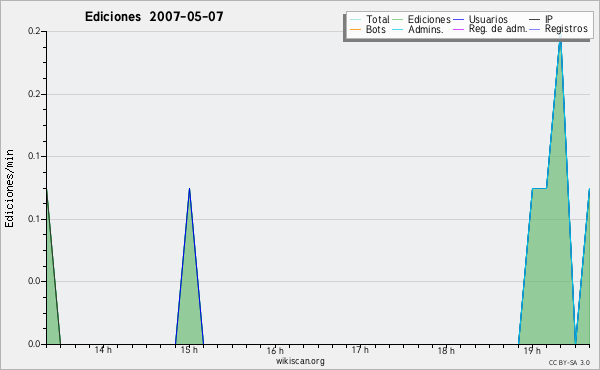Click the Bots legend orange swatch
This screenshot has width=600, height=370.
(355, 29)
